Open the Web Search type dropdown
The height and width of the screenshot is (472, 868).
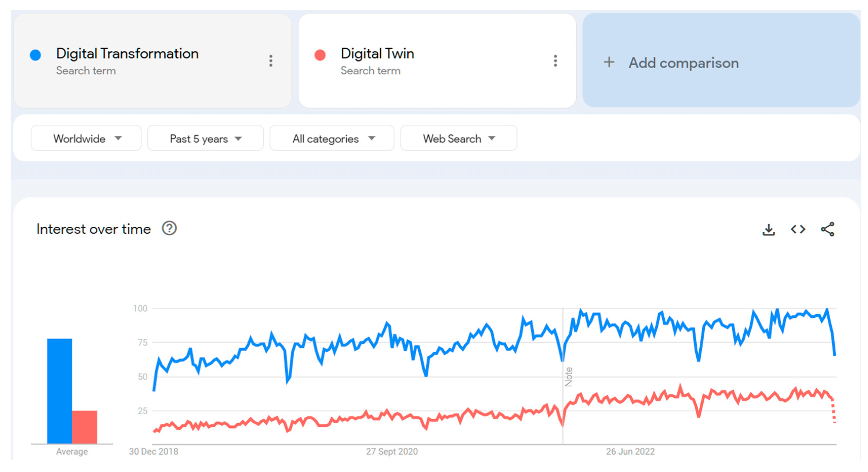tap(459, 138)
